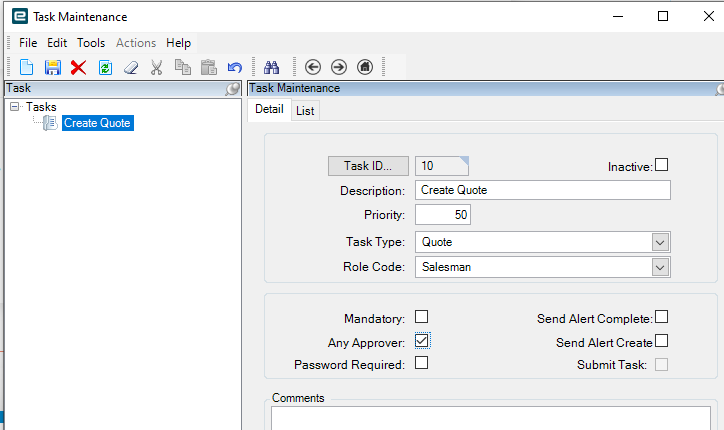
Task: Pin the Task tree panel
Action: (x=233, y=88)
